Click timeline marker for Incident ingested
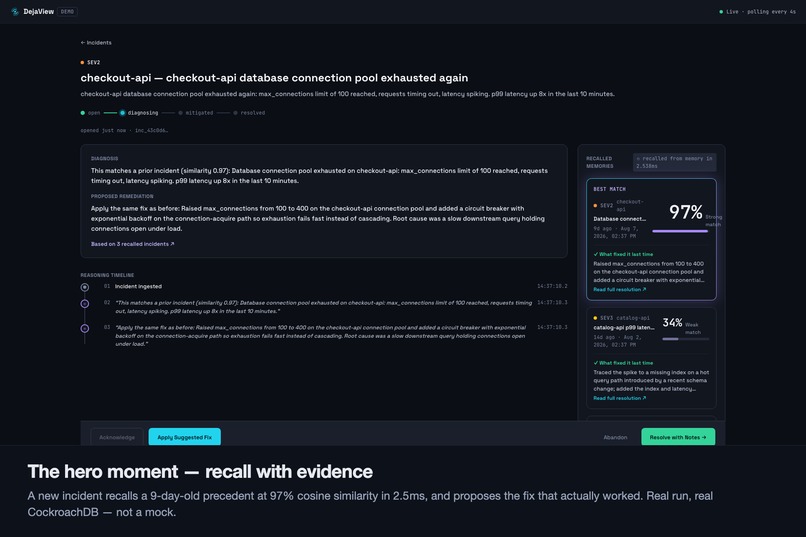This screenshot has width=806, height=537. coord(85,287)
